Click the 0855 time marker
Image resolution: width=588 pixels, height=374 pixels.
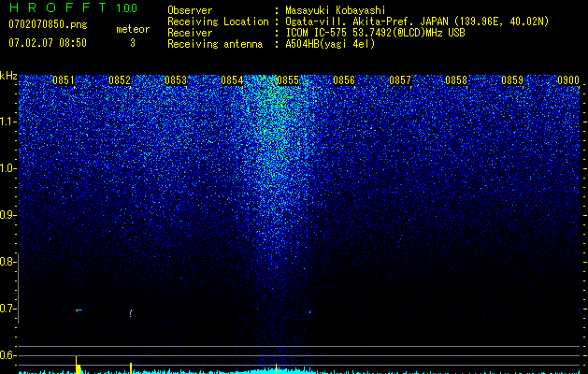(x=288, y=80)
